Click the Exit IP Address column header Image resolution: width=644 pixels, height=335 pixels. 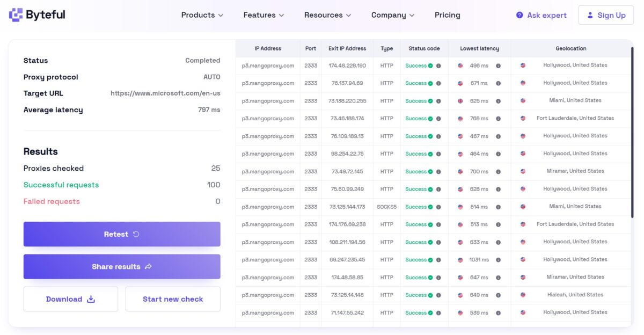[x=347, y=48]
